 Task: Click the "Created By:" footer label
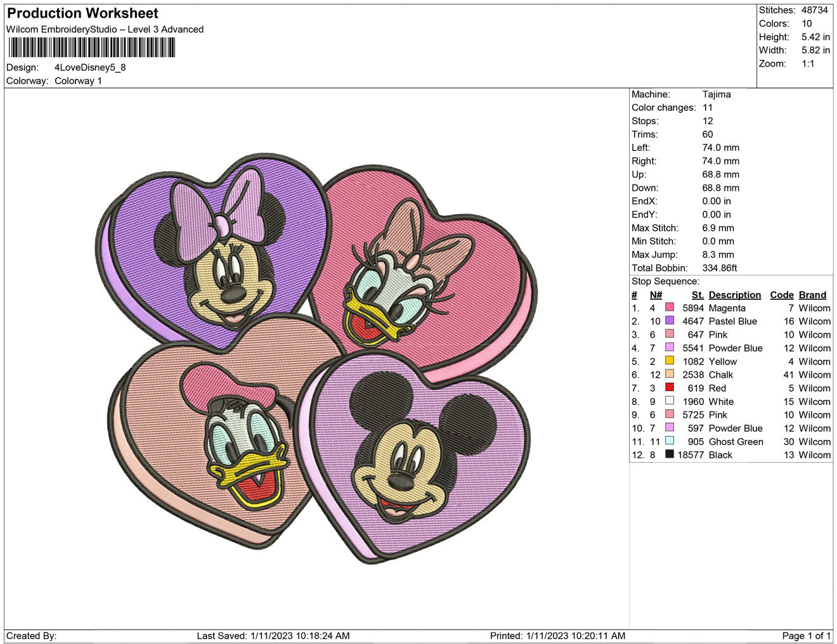pos(32,635)
